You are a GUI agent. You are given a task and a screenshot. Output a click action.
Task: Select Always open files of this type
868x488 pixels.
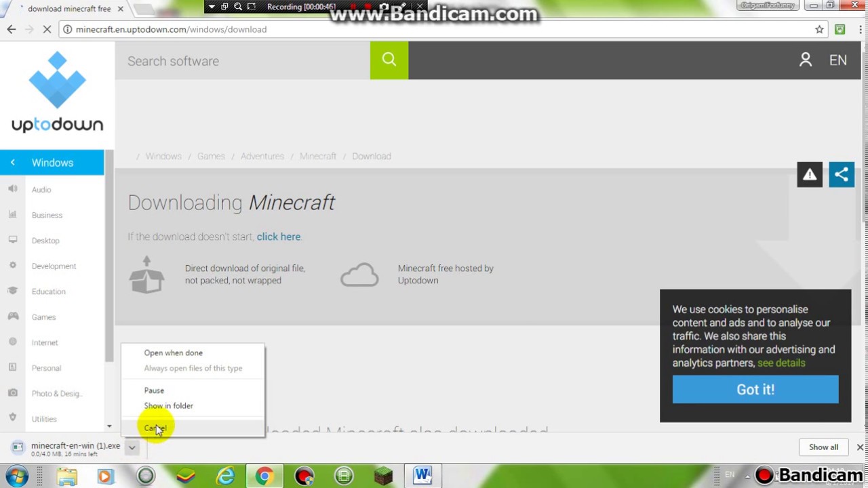point(193,368)
